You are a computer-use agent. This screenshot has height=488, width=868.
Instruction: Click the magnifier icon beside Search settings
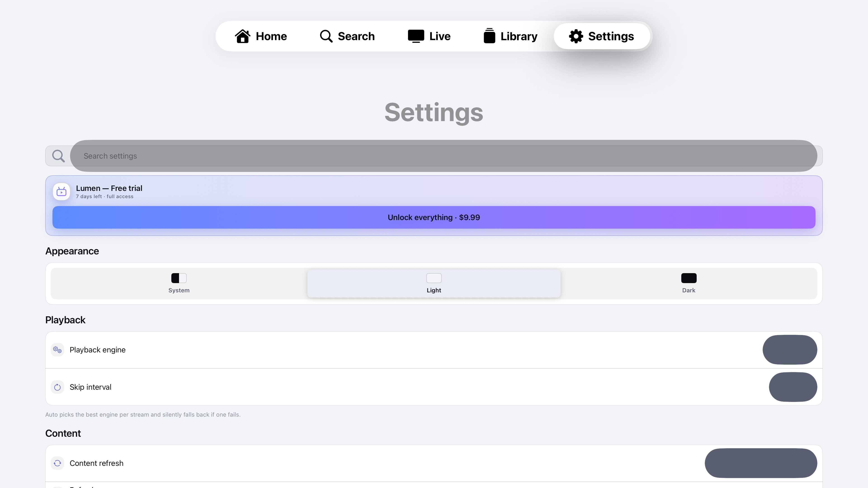tap(58, 156)
